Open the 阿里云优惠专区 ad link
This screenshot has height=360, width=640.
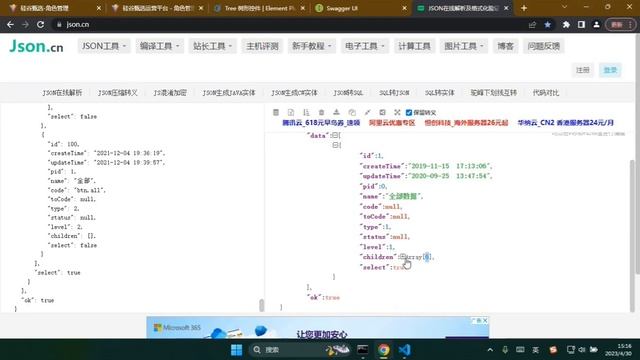(392, 123)
